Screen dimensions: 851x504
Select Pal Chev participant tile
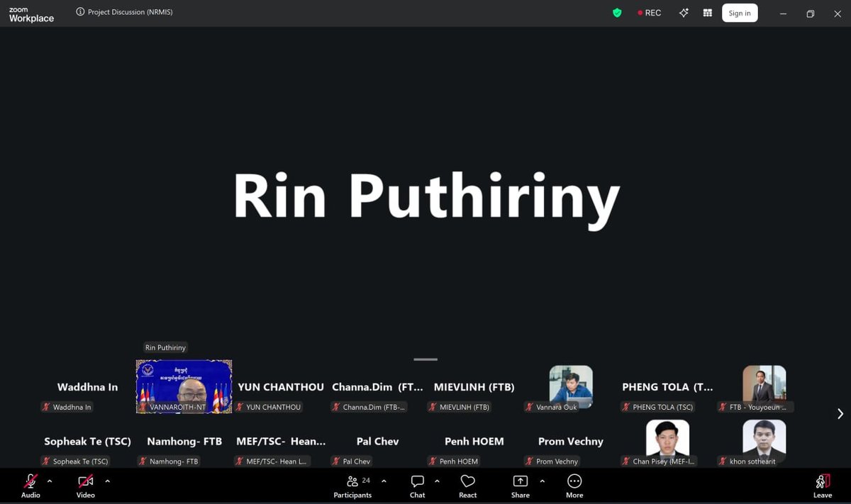[377, 441]
